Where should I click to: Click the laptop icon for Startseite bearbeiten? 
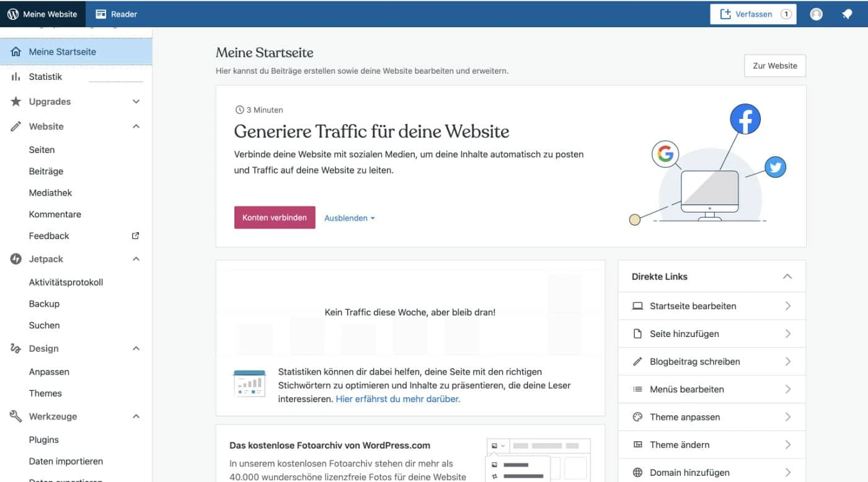637,306
